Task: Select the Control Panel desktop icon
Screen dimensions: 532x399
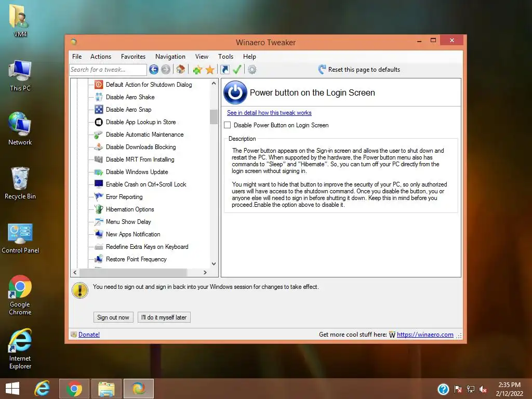Action: [20, 238]
